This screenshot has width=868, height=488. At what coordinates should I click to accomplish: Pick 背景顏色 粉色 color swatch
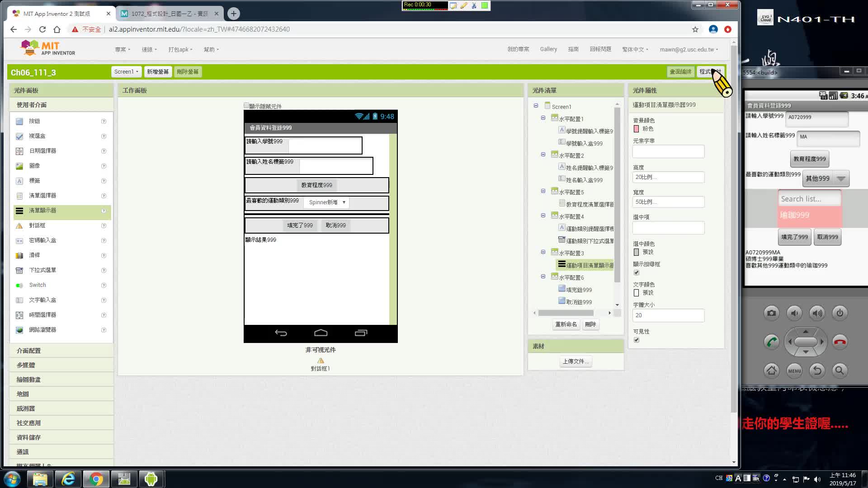pos(637,129)
